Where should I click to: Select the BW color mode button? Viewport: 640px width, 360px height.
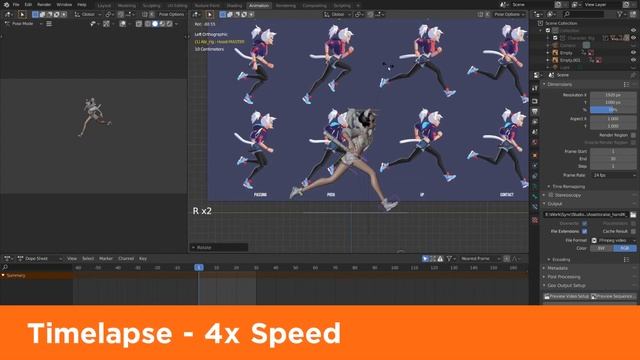point(601,248)
